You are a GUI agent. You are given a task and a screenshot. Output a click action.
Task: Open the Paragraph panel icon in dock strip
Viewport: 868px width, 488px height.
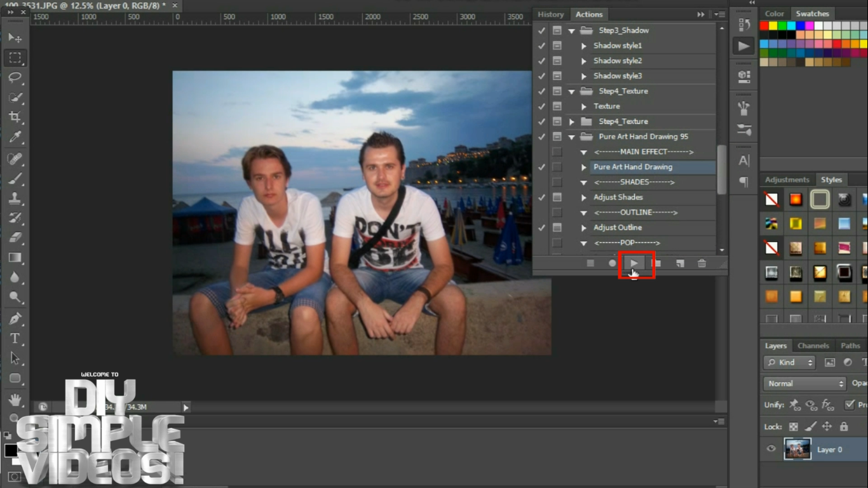(x=743, y=182)
